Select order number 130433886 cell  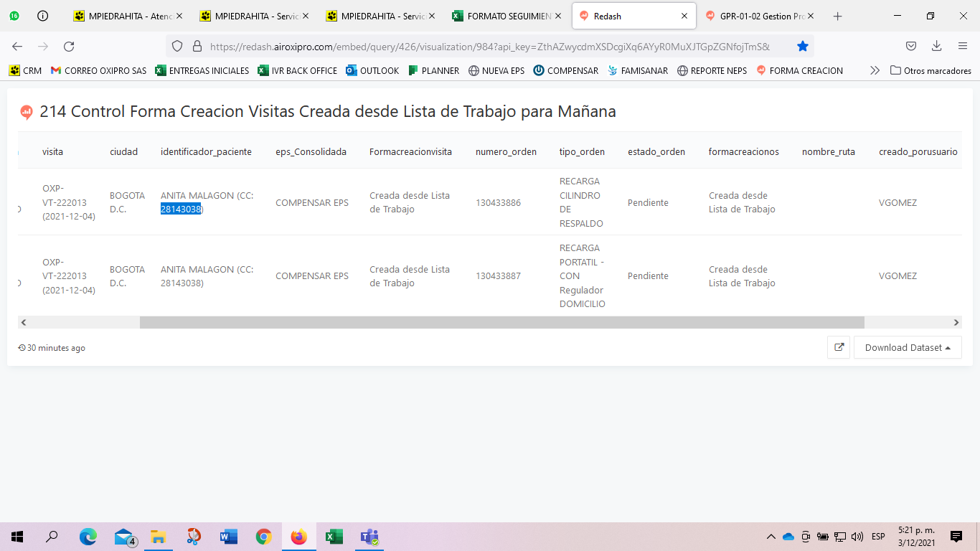[x=498, y=202]
